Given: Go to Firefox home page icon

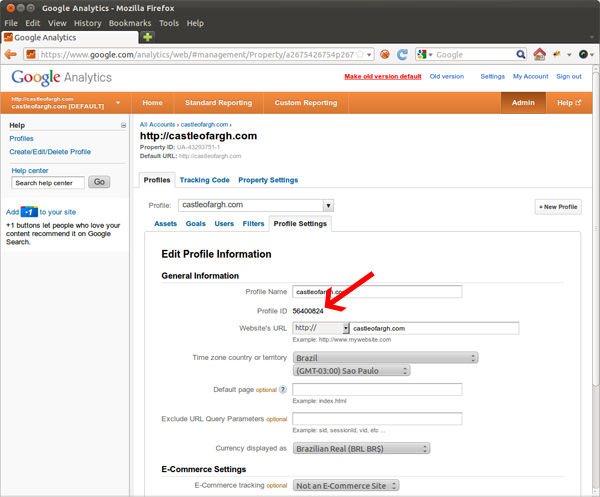Looking at the screenshot, I should click(x=539, y=54).
